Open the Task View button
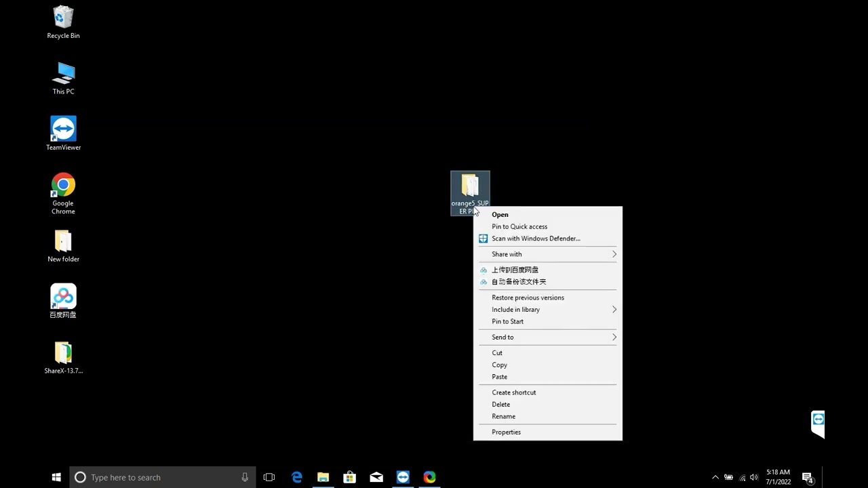This screenshot has width=868, height=488. tap(269, 477)
